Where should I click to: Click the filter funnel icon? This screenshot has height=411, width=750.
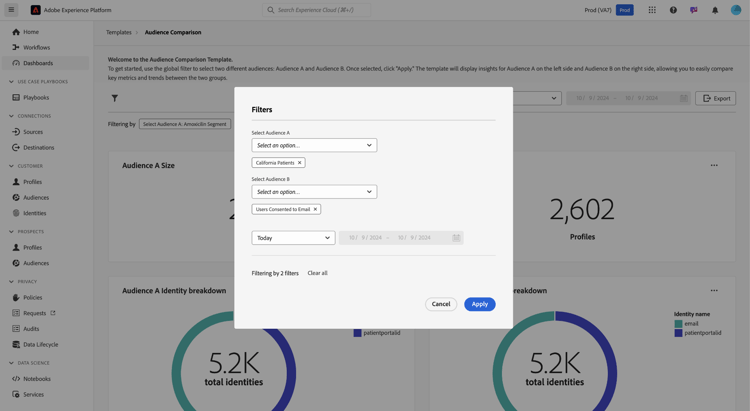[x=115, y=98]
